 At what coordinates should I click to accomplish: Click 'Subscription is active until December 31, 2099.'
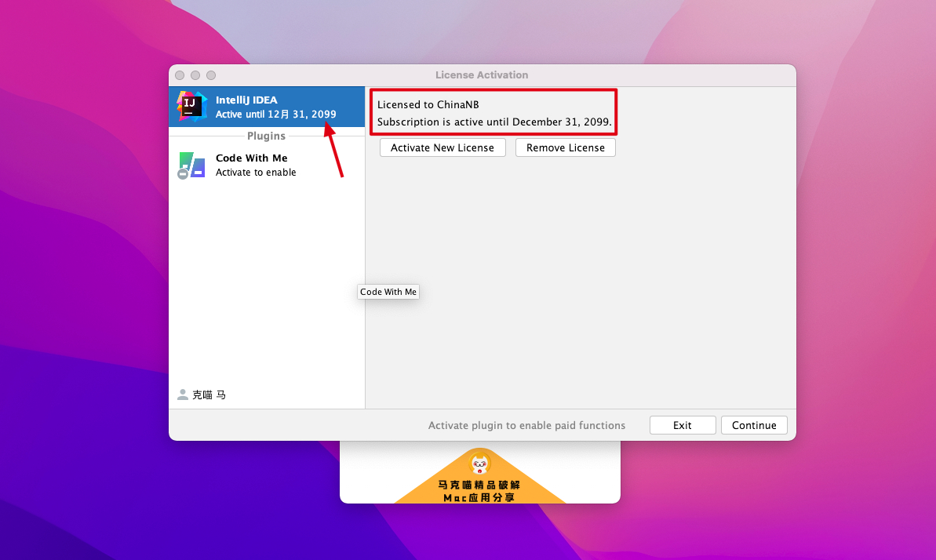(x=494, y=122)
